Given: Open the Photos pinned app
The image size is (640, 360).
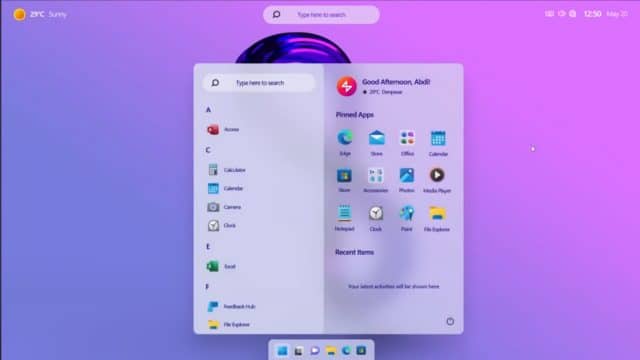Looking at the screenshot, I should 407,180.
